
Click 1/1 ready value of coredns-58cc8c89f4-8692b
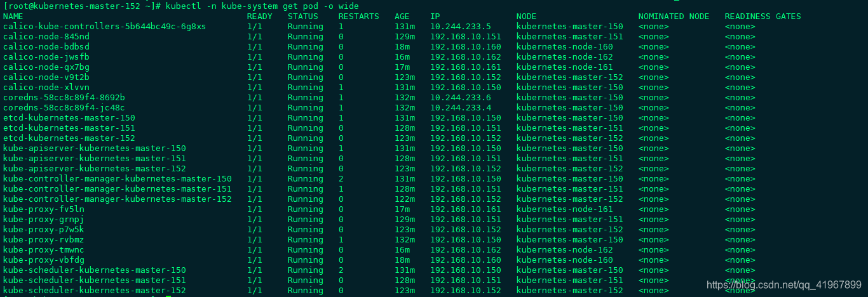(255, 97)
